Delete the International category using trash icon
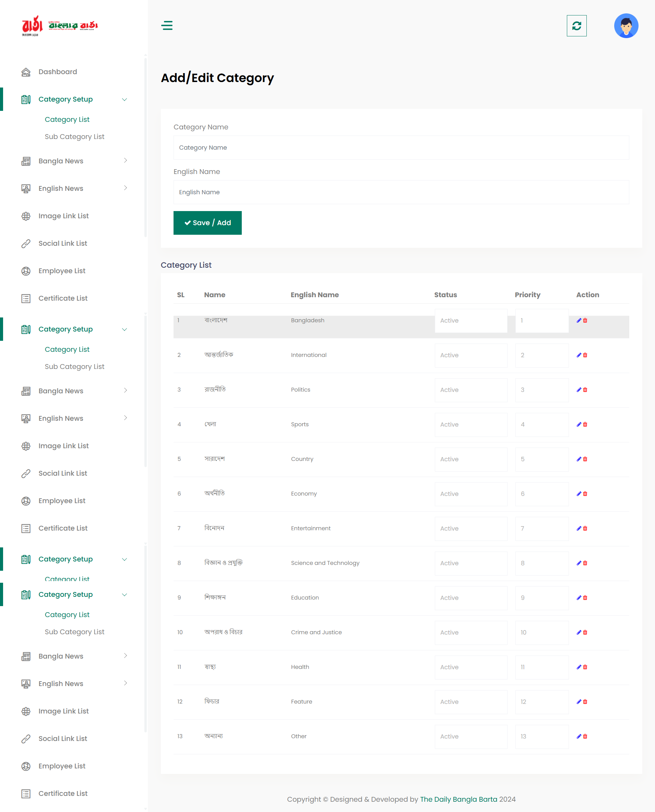The width and height of the screenshot is (655, 812). coord(585,355)
